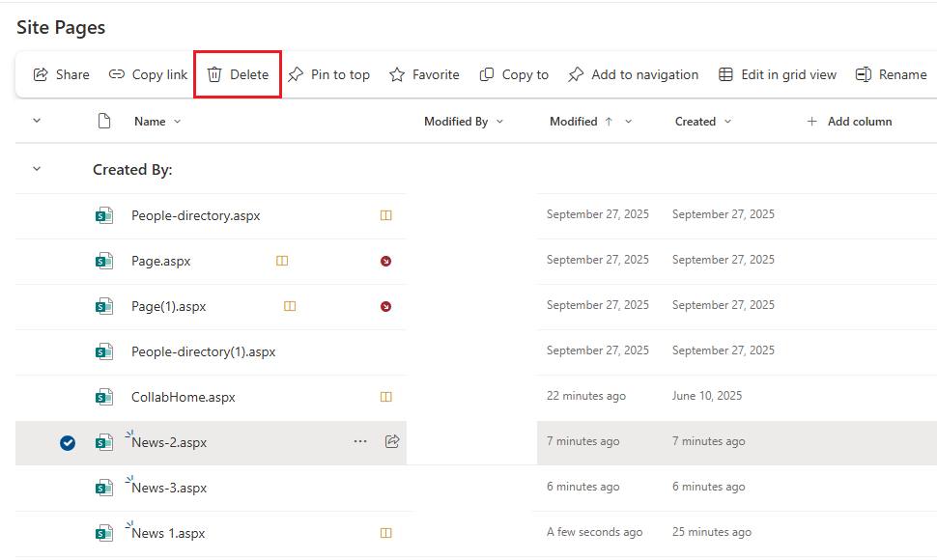Open the Name column dropdown
Viewport: 937px width, 560px height.
tap(178, 122)
